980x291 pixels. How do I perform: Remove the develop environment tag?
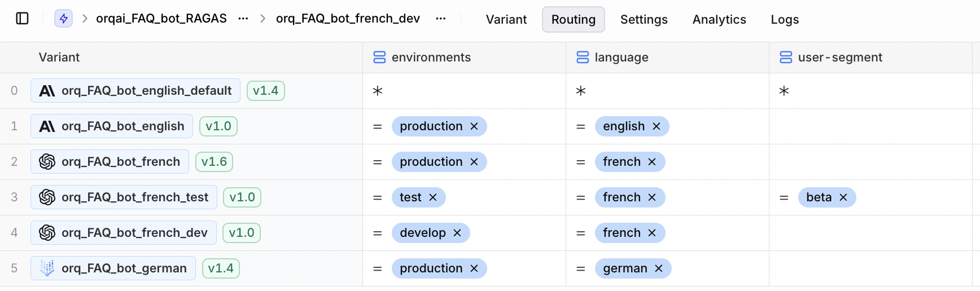click(x=457, y=233)
